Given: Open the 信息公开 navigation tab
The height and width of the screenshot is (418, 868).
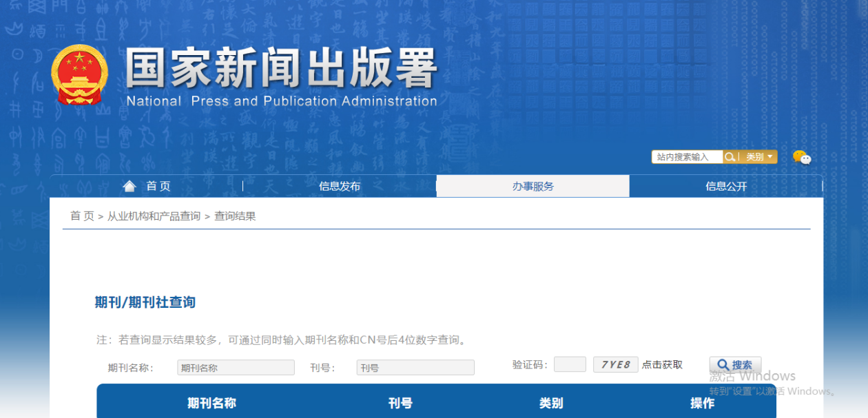Looking at the screenshot, I should pos(726,186).
